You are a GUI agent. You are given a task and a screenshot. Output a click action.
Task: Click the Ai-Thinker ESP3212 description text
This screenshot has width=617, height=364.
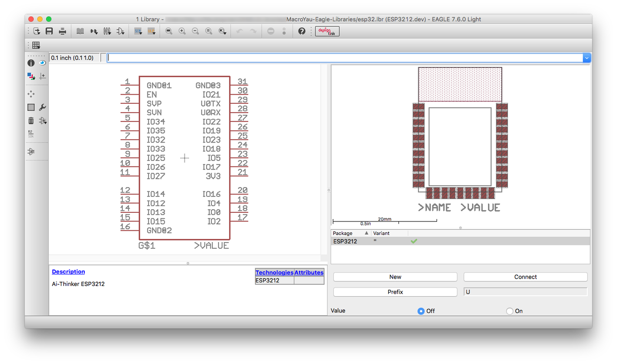78,284
